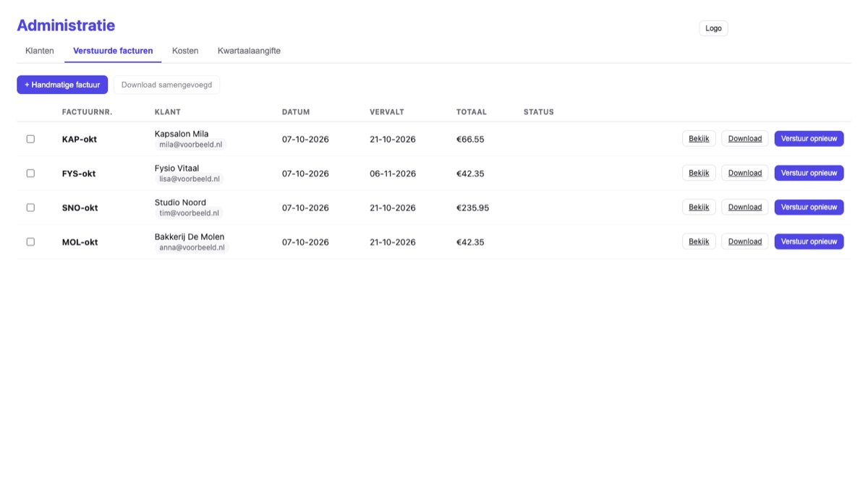868x494 pixels.
Task: Check the SNO-okt row checkbox
Action: coord(30,208)
